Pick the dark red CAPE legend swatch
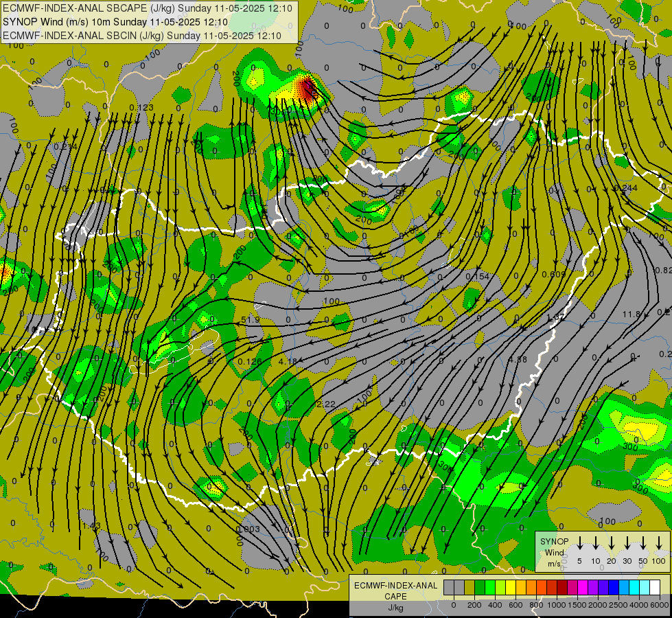This screenshot has width=672, height=618. point(562,587)
